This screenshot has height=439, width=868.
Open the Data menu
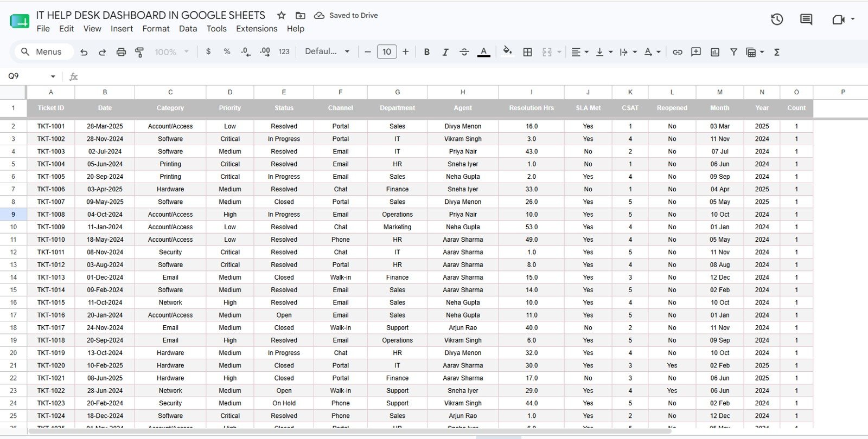(188, 29)
